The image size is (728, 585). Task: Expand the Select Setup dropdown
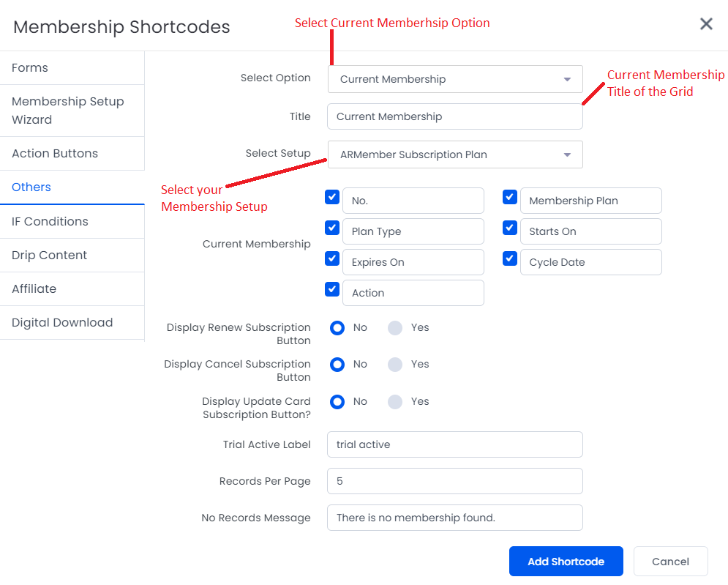coord(455,154)
